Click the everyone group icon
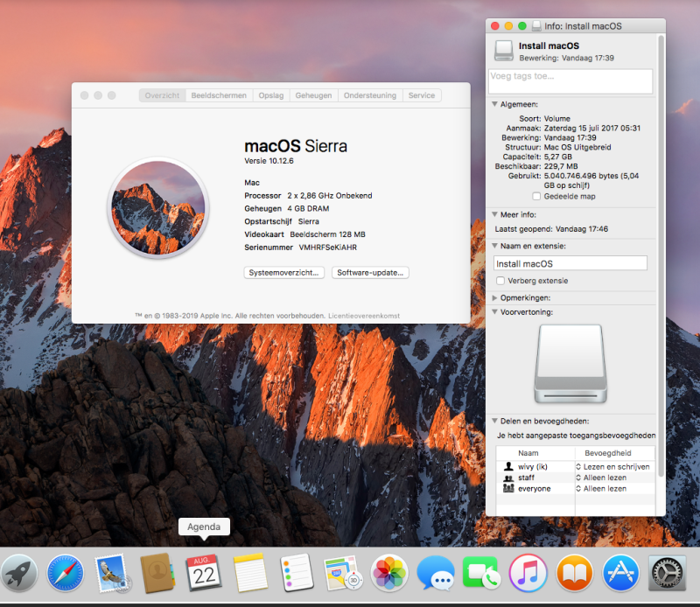This screenshot has height=607, width=700. (508, 488)
